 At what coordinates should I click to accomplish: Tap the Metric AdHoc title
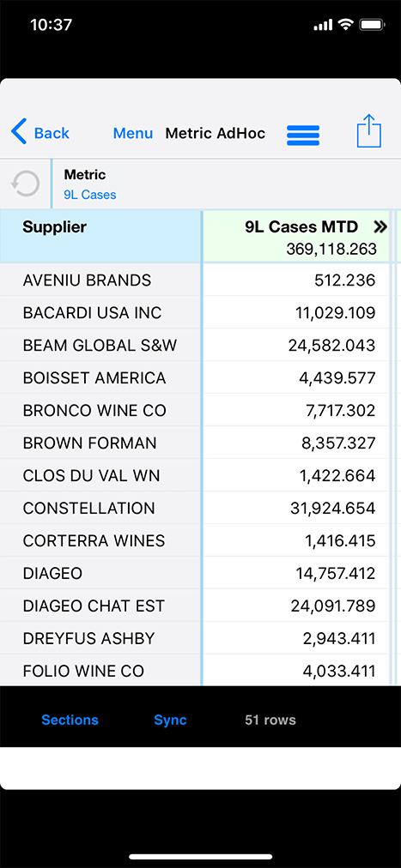click(x=216, y=134)
